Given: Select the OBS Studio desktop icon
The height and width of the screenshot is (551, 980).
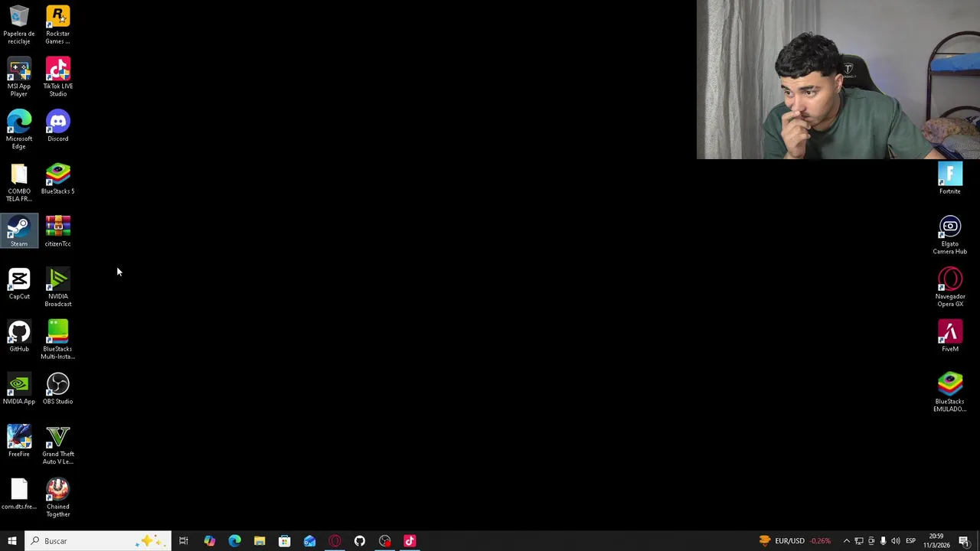Looking at the screenshot, I should pyautogui.click(x=57, y=390).
